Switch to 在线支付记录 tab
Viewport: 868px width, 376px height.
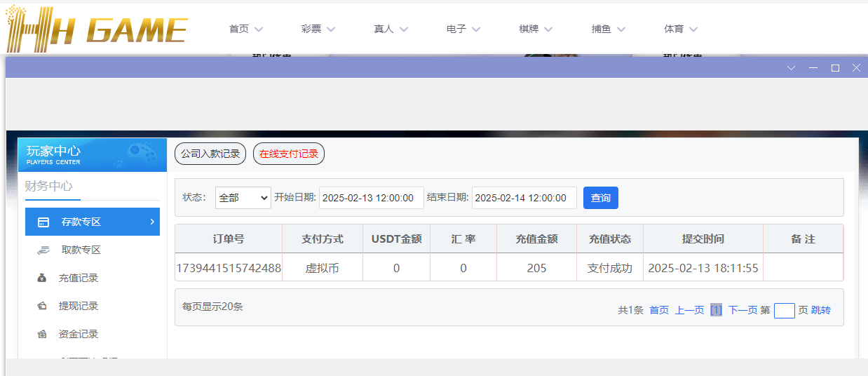(x=289, y=154)
